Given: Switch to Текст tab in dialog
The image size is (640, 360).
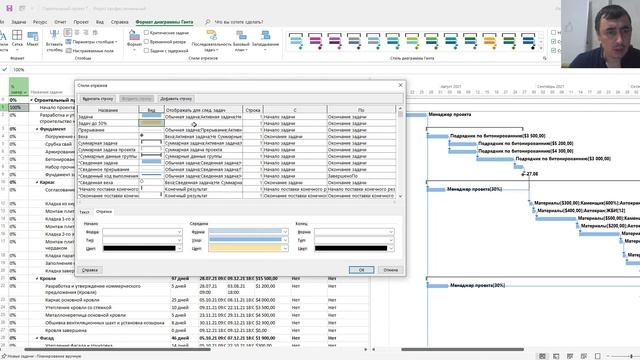Looking at the screenshot, I should click(x=84, y=212).
